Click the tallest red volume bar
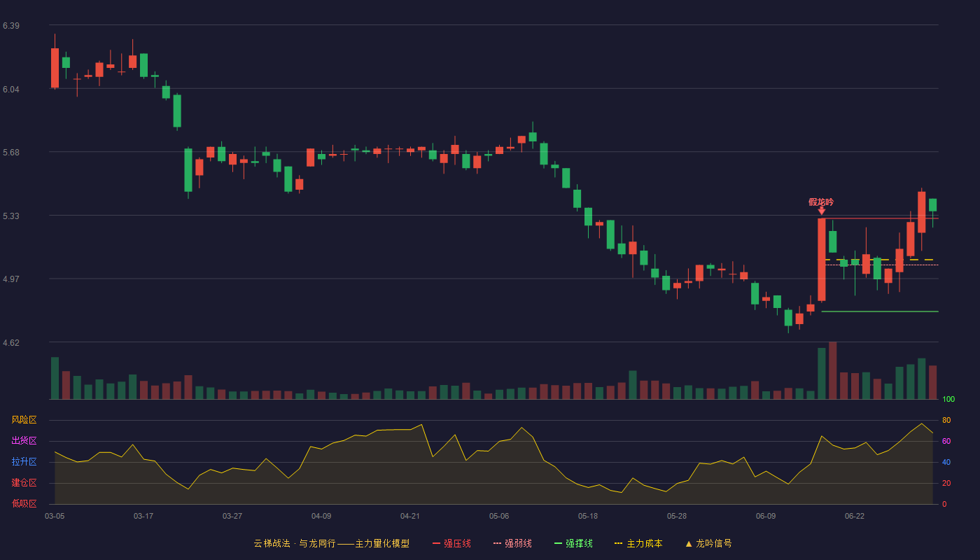This screenshot has width=980, height=560. 833,371
